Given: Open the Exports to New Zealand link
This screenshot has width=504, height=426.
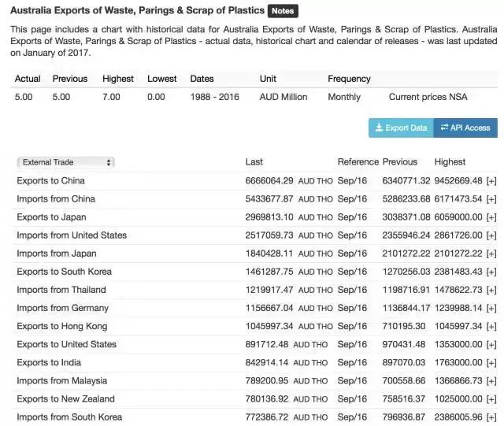Looking at the screenshot, I should (65, 398).
